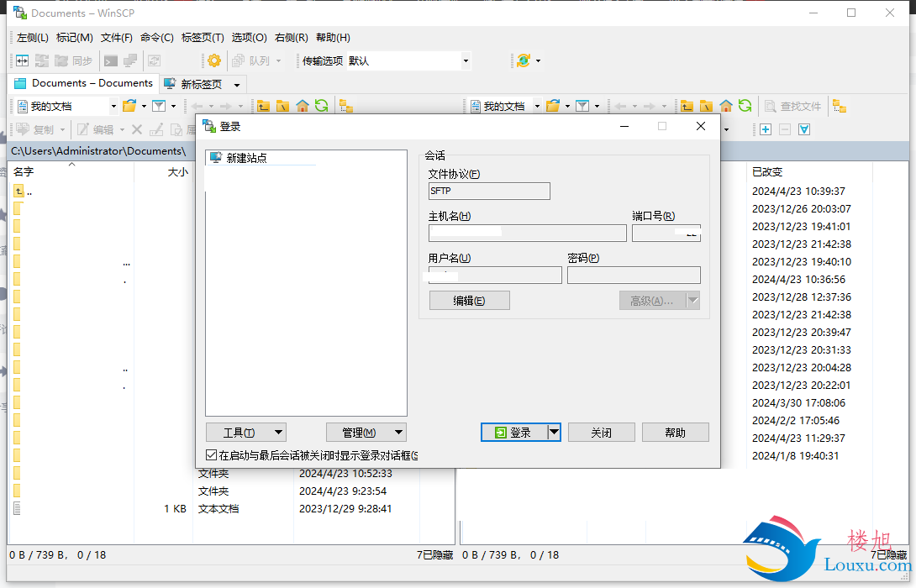Click the 同步 synchronize toolbar item
The image size is (916, 588).
click(74, 60)
